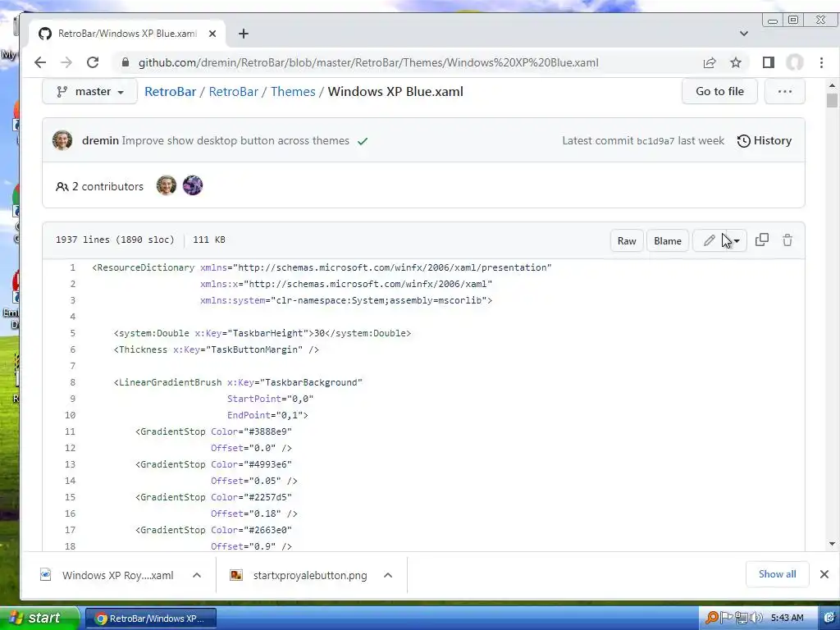Select line number 11

(71, 431)
